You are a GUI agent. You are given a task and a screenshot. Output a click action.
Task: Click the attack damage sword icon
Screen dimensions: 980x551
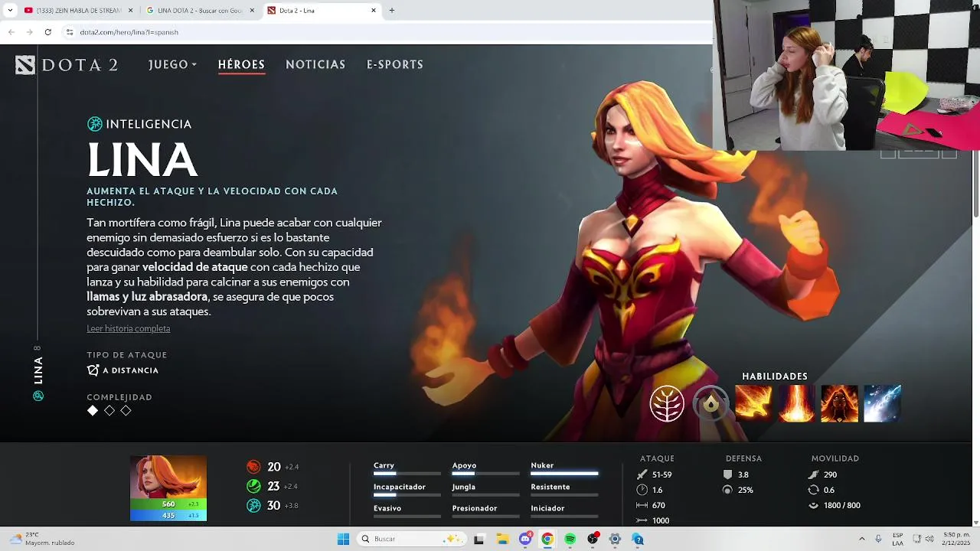pos(642,474)
